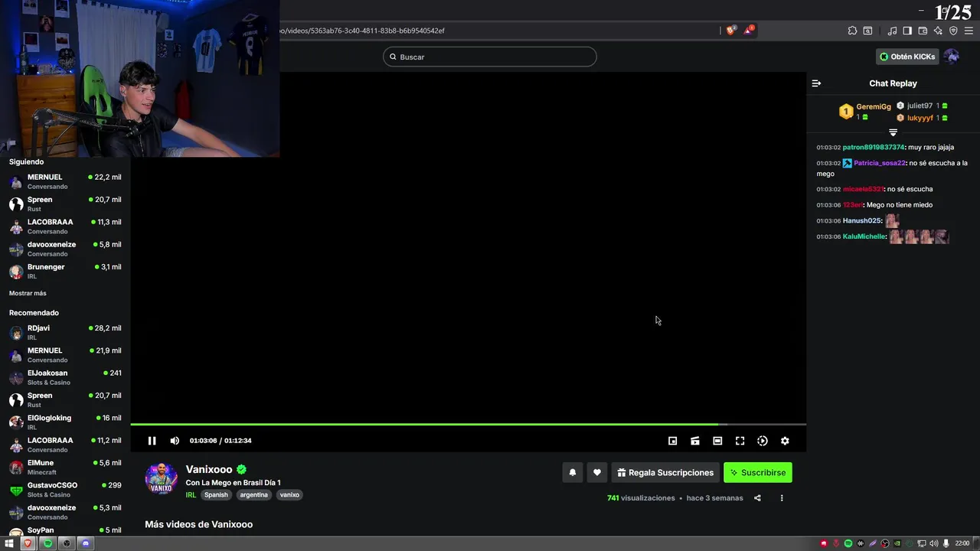Viewport: 980px width, 551px height.
Task: Click username patron8919837374 in chat
Action: click(874, 147)
